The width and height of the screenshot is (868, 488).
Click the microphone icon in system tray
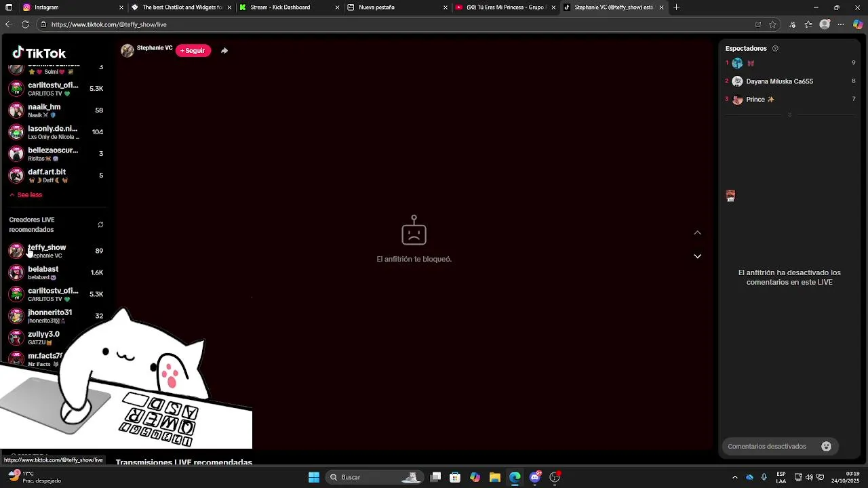tap(764, 477)
